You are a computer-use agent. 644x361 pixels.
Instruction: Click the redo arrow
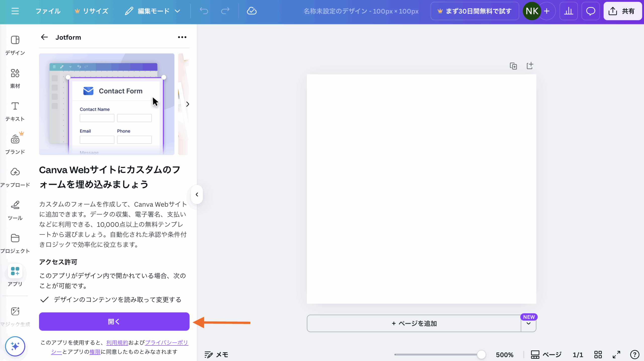(x=225, y=11)
